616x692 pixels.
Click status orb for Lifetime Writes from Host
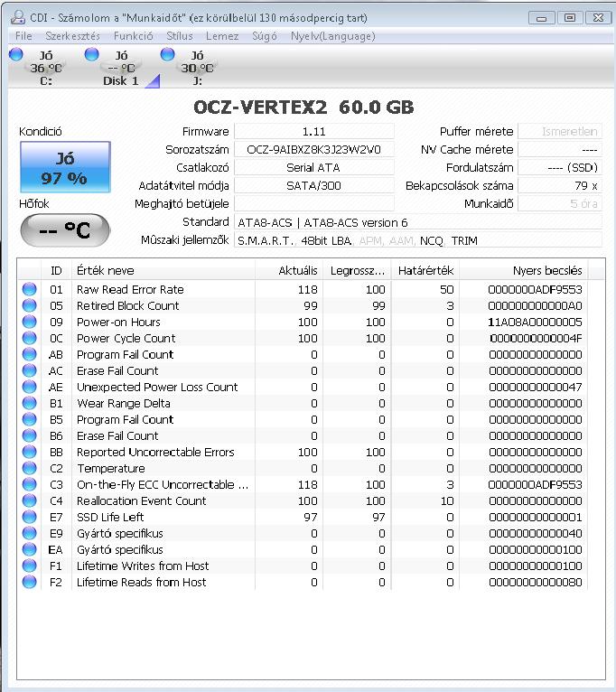[x=29, y=566]
